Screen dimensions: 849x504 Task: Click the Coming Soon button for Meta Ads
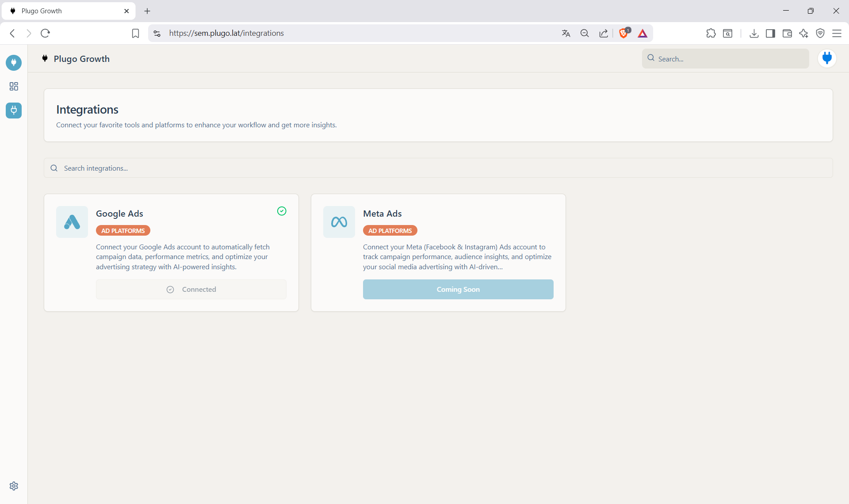coord(458,289)
